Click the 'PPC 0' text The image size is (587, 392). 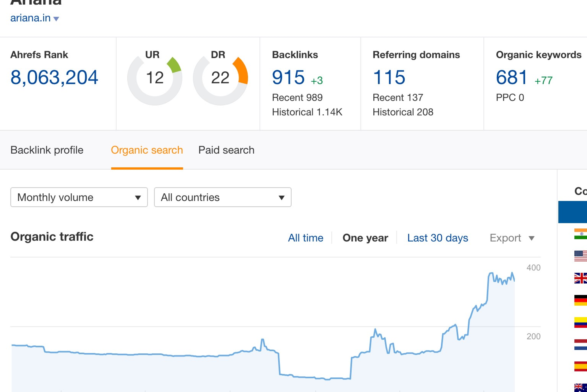click(510, 97)
